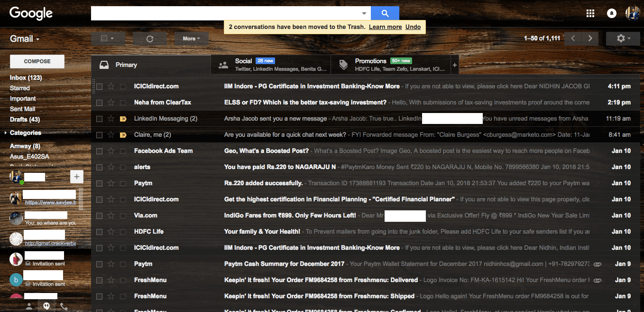
Task: Star the HDFC Life email
Action: pyautogui.click(x=111, y=232)
